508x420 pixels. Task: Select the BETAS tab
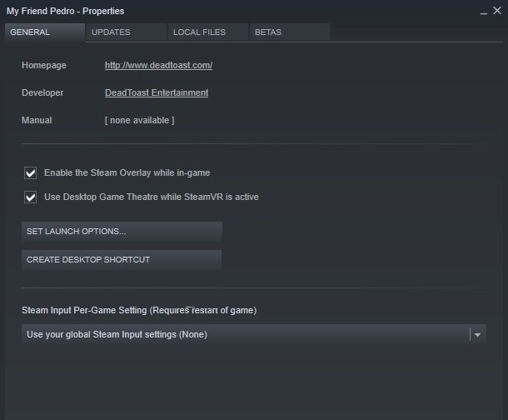268,32
